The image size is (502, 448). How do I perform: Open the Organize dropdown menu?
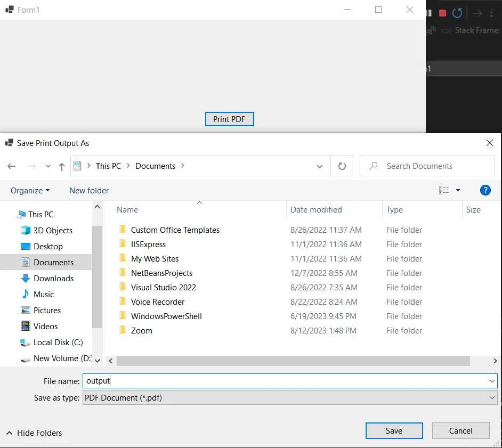pyautogui.click(x=30, y=190)
